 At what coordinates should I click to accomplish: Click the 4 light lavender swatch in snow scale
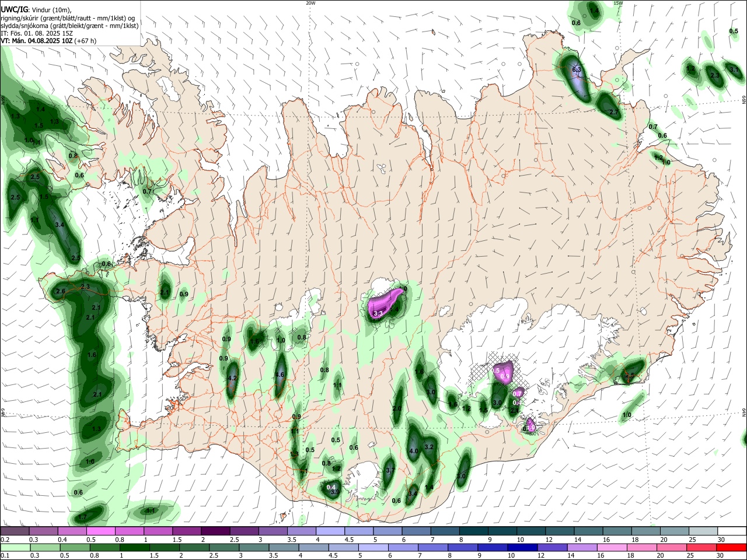click(329, 531)
